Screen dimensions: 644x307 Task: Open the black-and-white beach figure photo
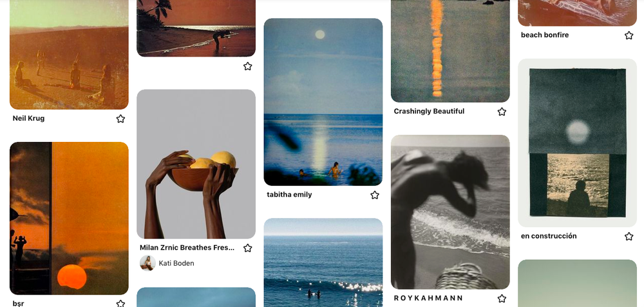[450, 212]
